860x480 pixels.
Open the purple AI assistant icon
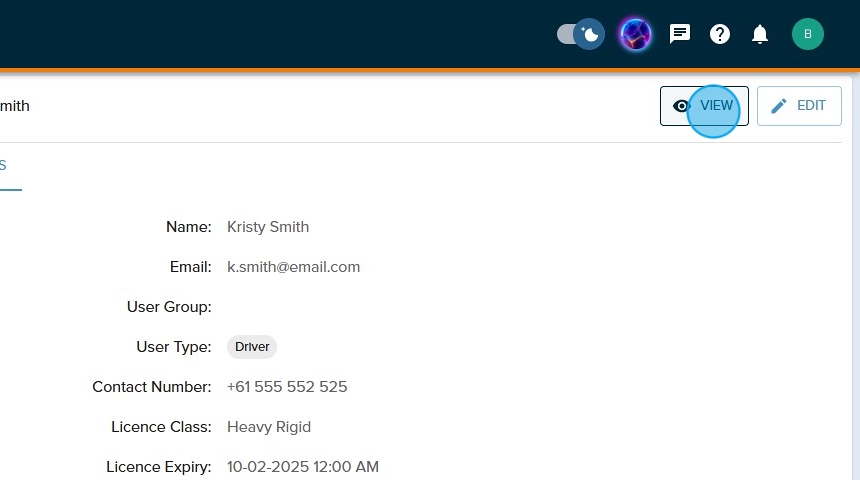pos(635,35)
